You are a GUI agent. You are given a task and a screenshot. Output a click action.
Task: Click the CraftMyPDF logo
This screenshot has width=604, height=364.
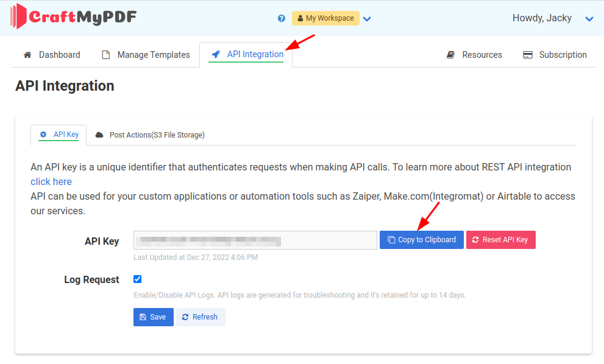[73, 17]
